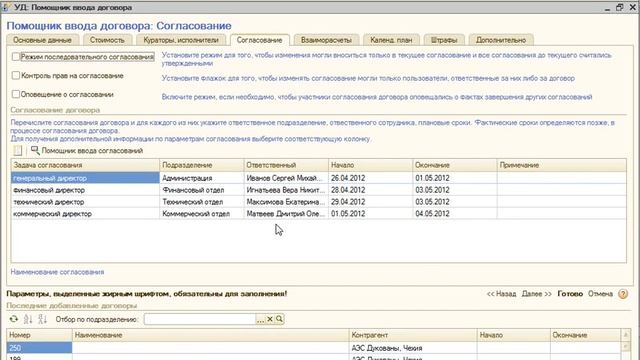The width and height of the screenshot is (640, 360).
Task: Click Подразделение column header
Action: click(202, 165)
